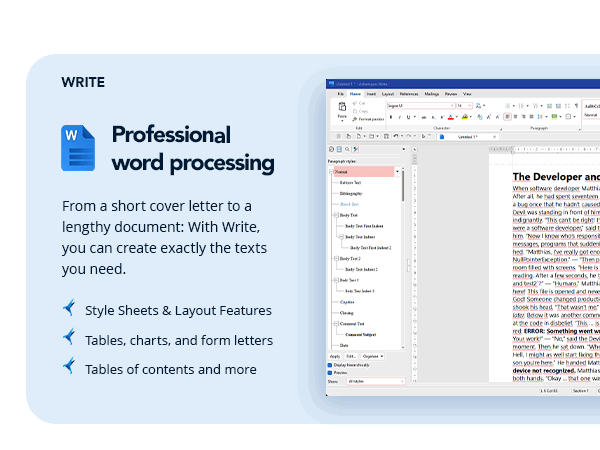Switch to the References ribbon tab
The width and height of the screenshot is (600, 450).
point(409,94)
